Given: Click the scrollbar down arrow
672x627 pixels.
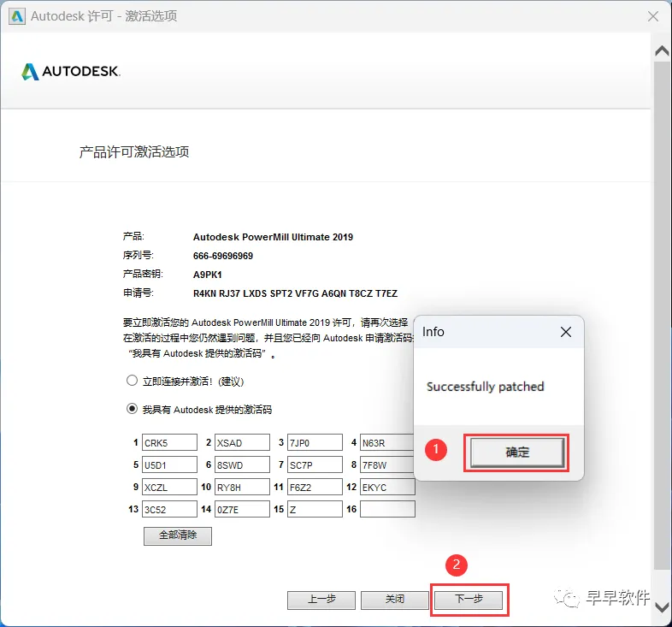Looking at the screenshot, I should (x=662, y=607).
